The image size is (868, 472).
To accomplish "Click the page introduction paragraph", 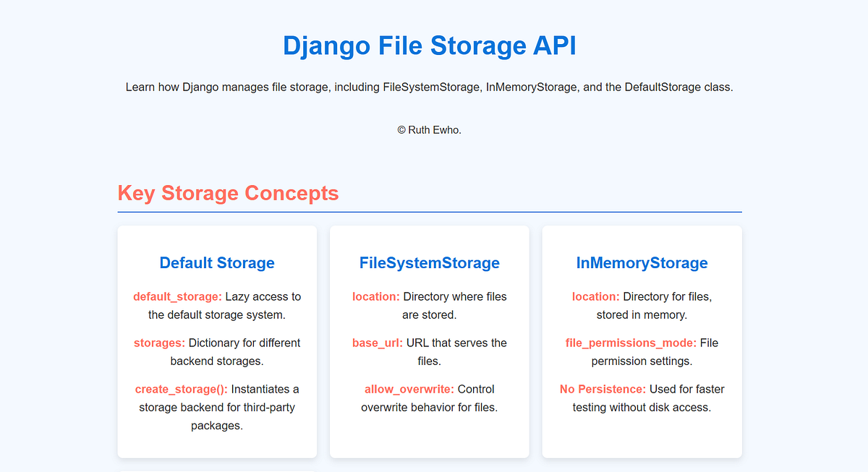I will [429, 87].
